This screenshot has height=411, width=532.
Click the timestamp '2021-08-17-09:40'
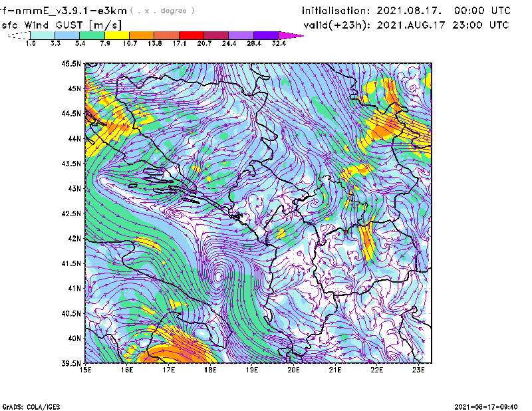point(486,407)
